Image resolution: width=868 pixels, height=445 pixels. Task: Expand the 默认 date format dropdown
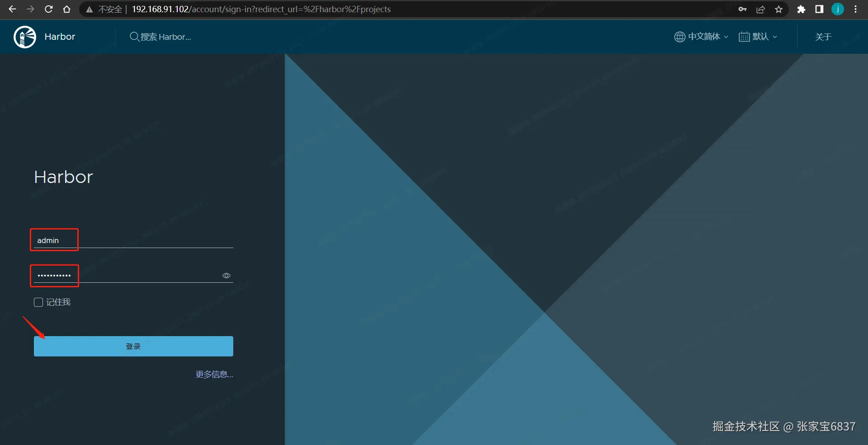pyautogui.click(x=758, y=37)
